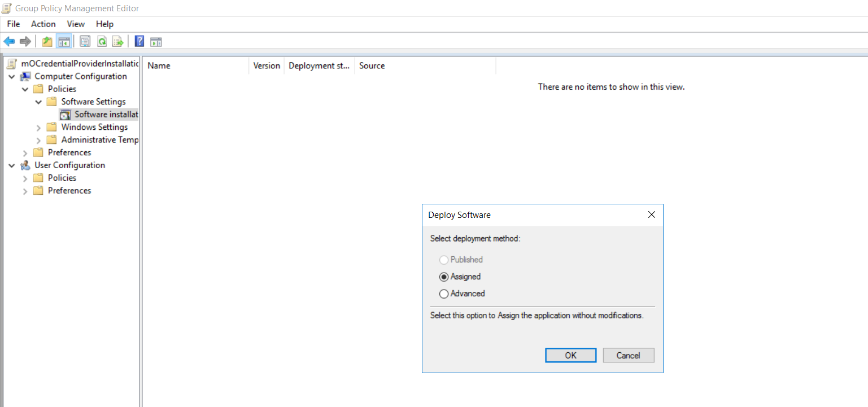Viewport: 868px width, 407px height.
Task: Confirm deployment with OK button
Action: point(571,355)
